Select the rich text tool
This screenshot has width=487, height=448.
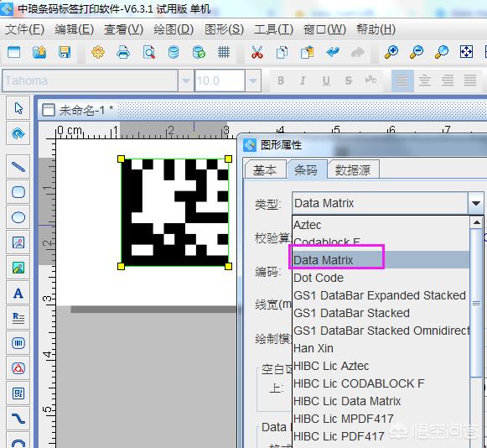[18, 318]
